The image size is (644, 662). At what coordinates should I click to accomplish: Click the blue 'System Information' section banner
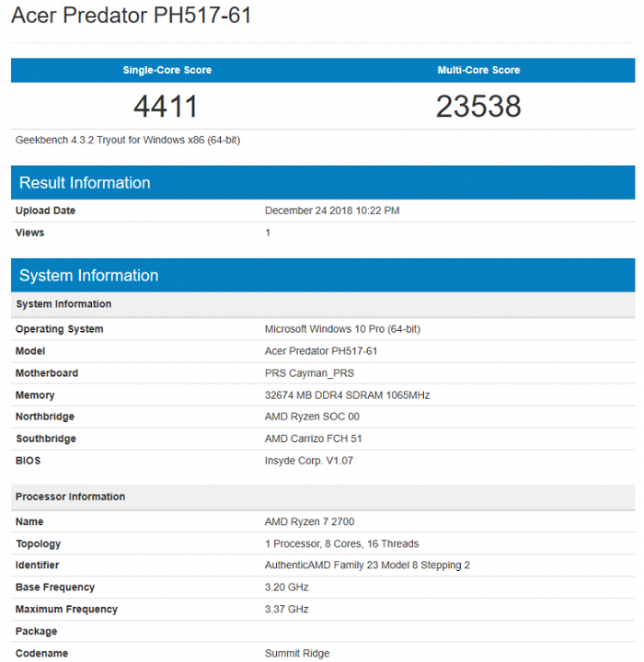323,275
